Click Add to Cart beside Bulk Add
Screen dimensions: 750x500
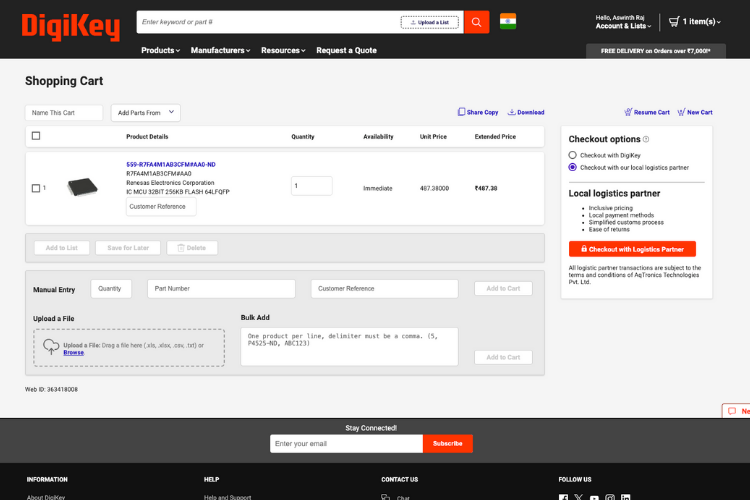503,357
